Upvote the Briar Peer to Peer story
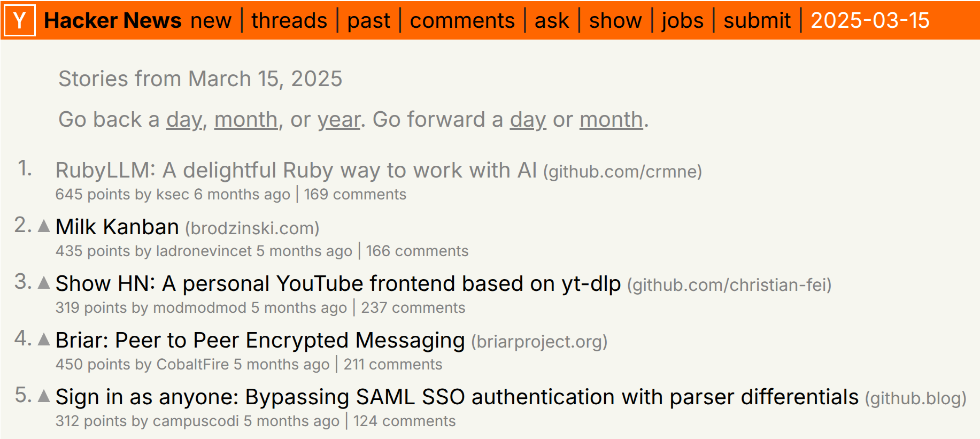 pyautogui.click(x=44, y=340)
